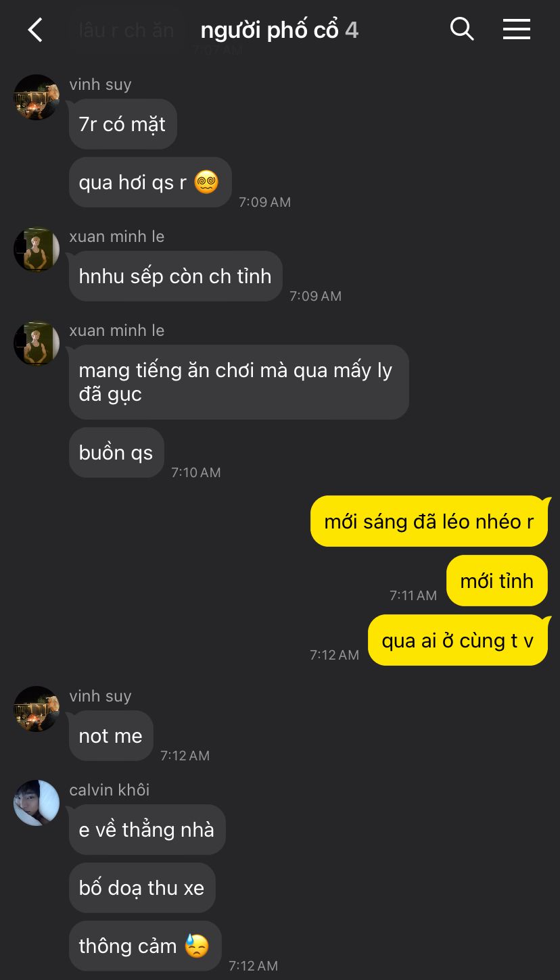Tap the back arrow icon
This screenshot has width=560, height=980.
pos(35,30)
